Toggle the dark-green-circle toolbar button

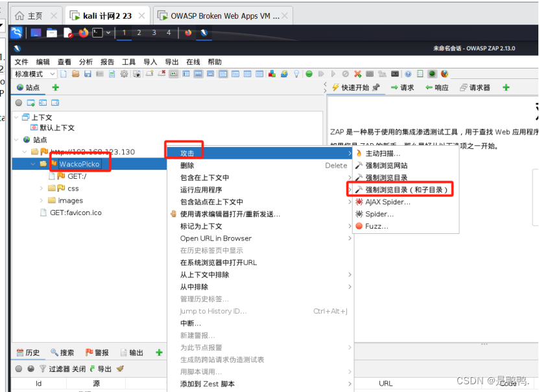pos(432,74)
